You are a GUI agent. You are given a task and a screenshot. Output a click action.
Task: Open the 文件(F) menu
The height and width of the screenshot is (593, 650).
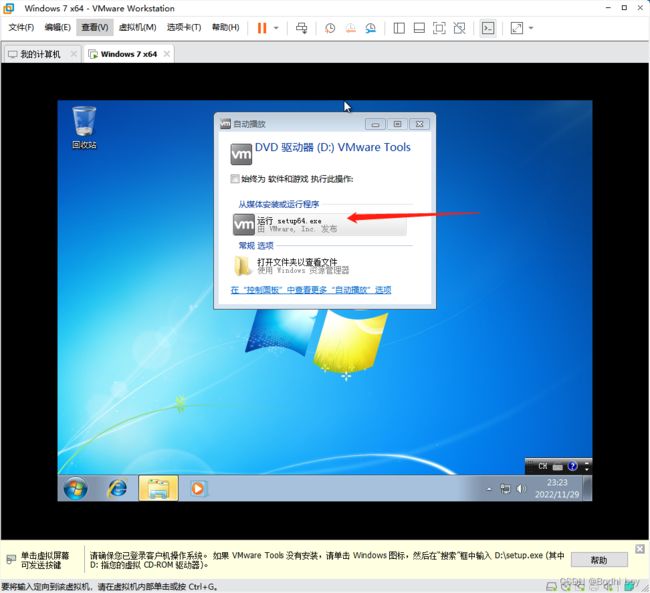[21, 27]
